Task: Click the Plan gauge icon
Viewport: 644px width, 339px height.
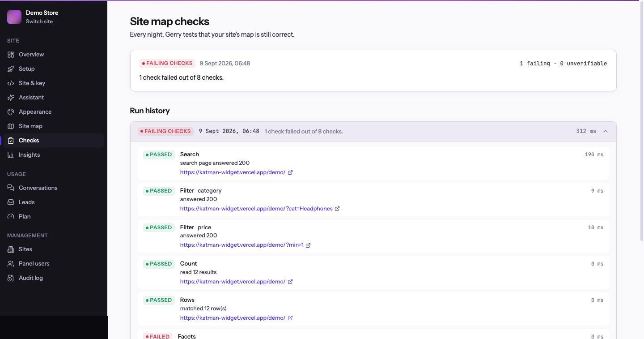Action: pyautogui.click(x=11, y=217)
